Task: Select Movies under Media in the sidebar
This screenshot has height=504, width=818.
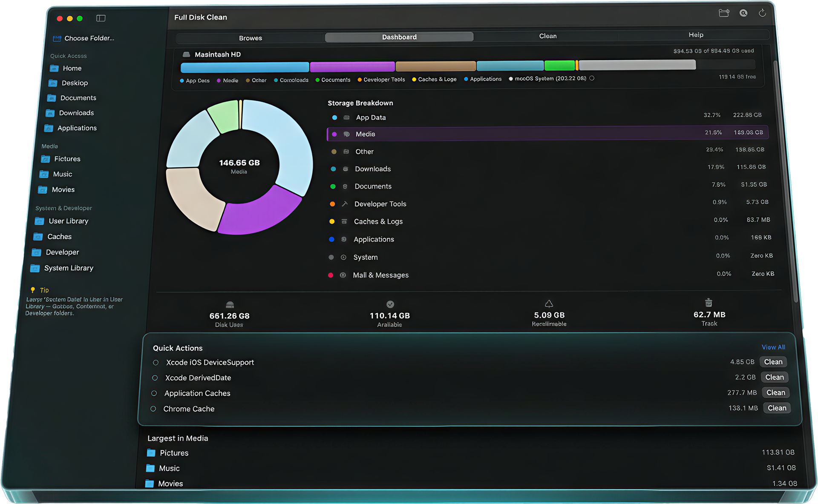Action: click(x=63, y=189)
